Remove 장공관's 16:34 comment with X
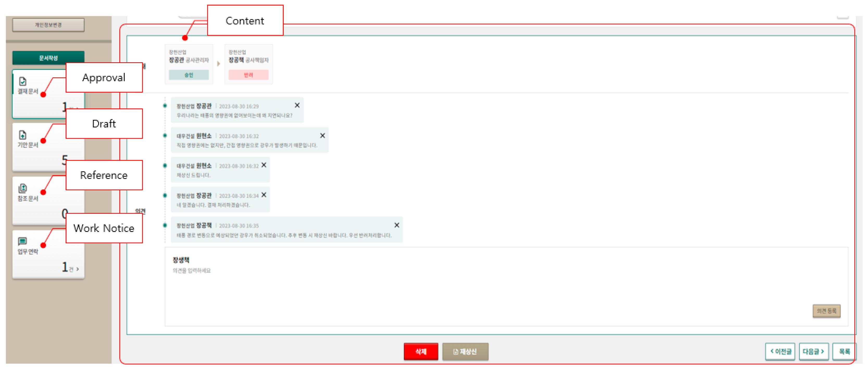Screen dimensions: 868x369 tap(264, 195)
